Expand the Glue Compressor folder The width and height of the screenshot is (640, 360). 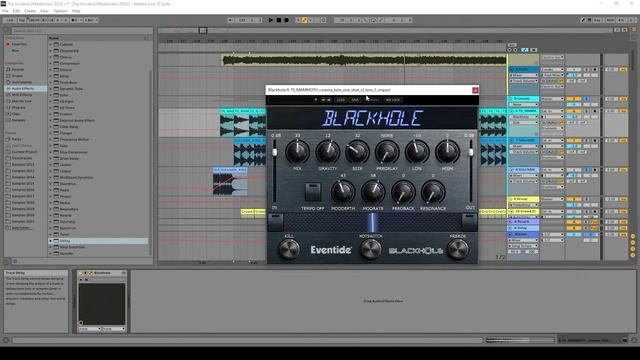pyautogui.click(x=51, y=152)
